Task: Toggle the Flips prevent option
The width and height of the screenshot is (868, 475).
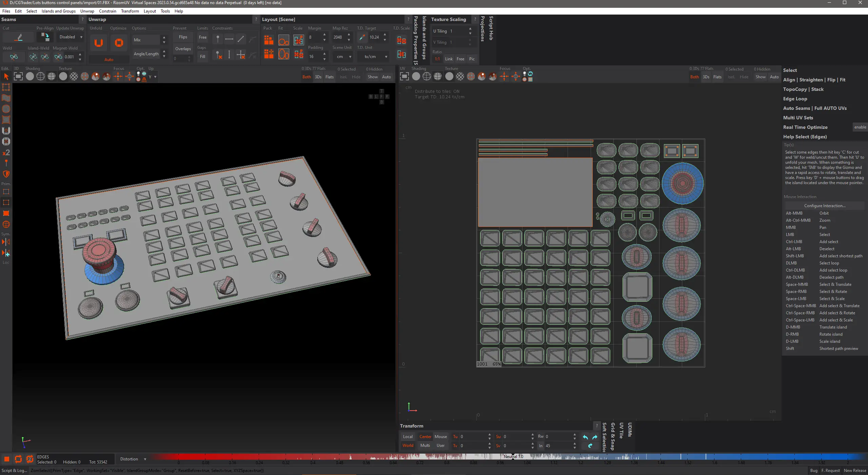Action: [x=183, y=37]
